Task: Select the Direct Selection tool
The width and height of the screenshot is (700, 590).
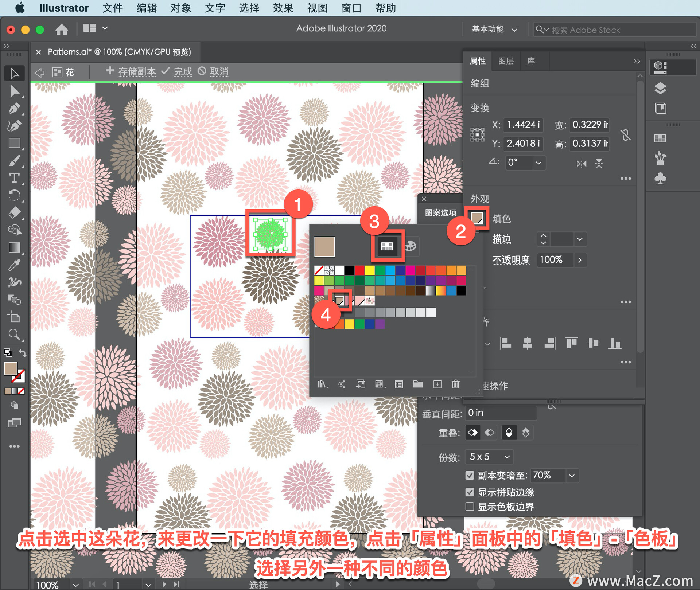Action: click(x=15, y=91)
